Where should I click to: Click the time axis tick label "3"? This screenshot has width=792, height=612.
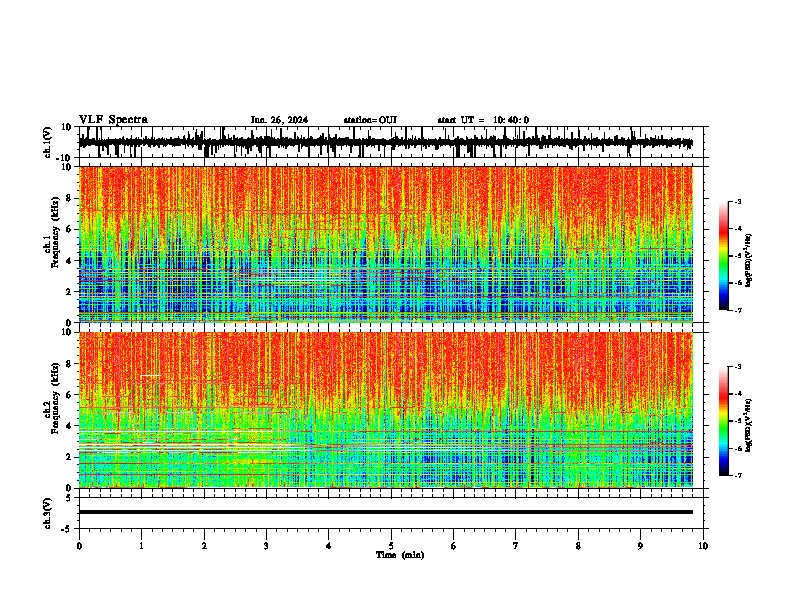click(266, 546)
